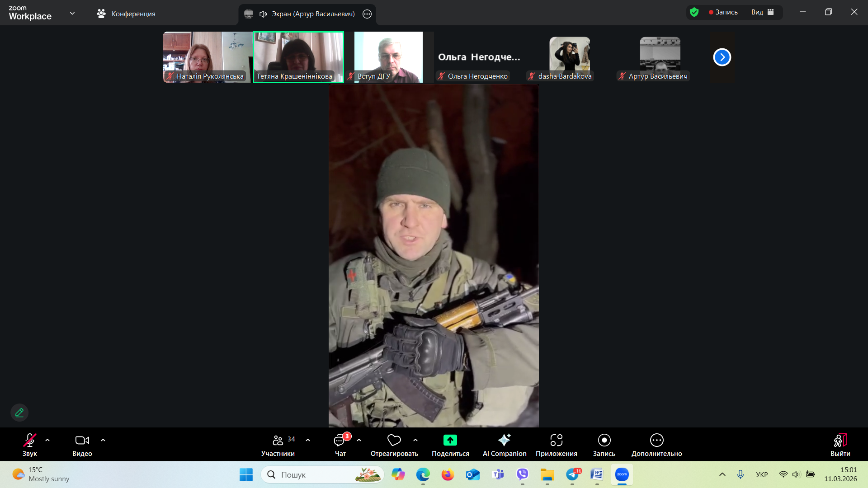Open the Chat panel with 3 unread
The height and width of the screenshot is (488, 868).
tap(340, 445)
